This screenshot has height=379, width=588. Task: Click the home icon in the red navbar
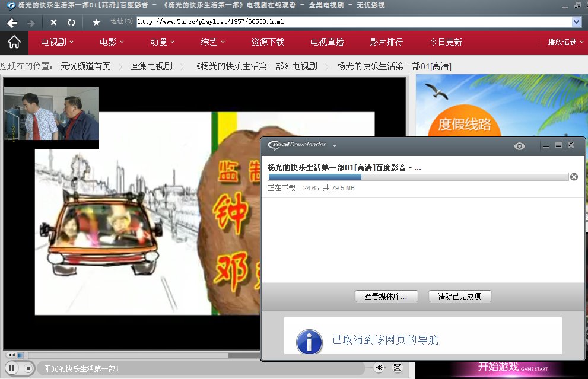coord(14,42)
